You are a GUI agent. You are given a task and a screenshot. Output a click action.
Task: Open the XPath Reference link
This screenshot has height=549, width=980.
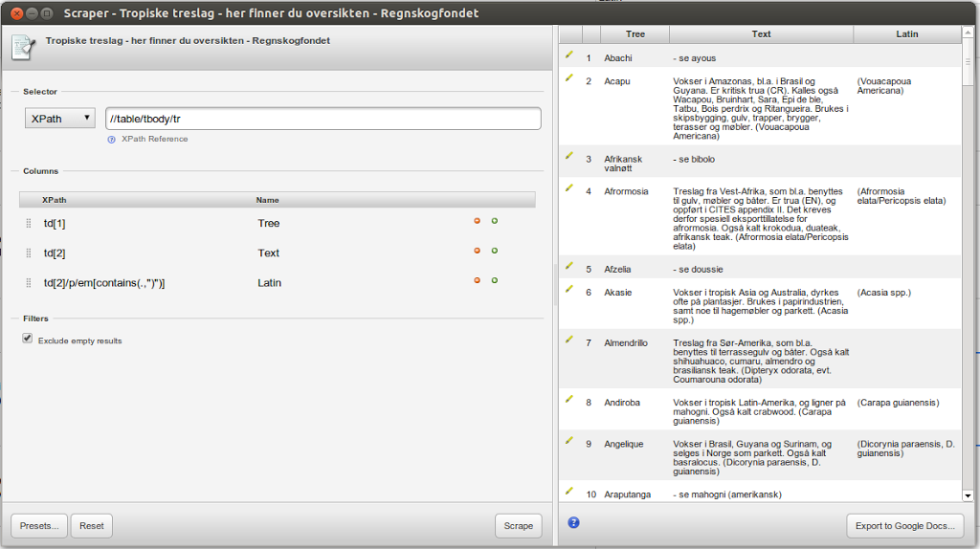154,139
